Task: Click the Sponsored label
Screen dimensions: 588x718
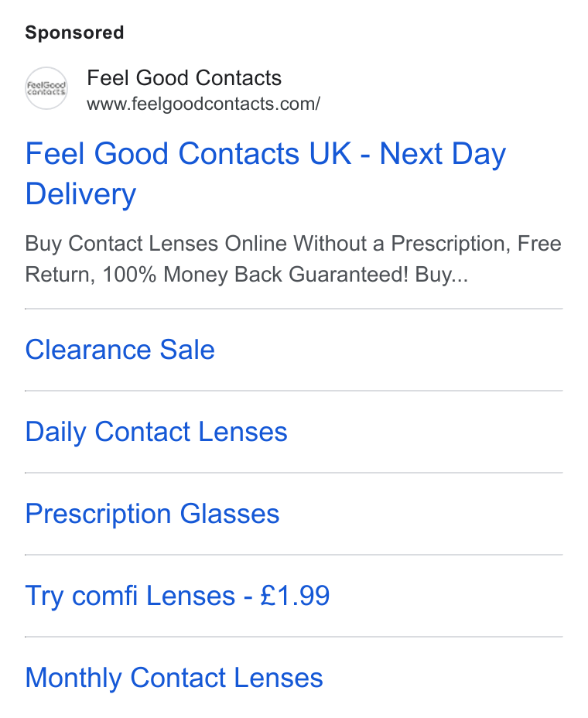Action: tap(74, 32)
